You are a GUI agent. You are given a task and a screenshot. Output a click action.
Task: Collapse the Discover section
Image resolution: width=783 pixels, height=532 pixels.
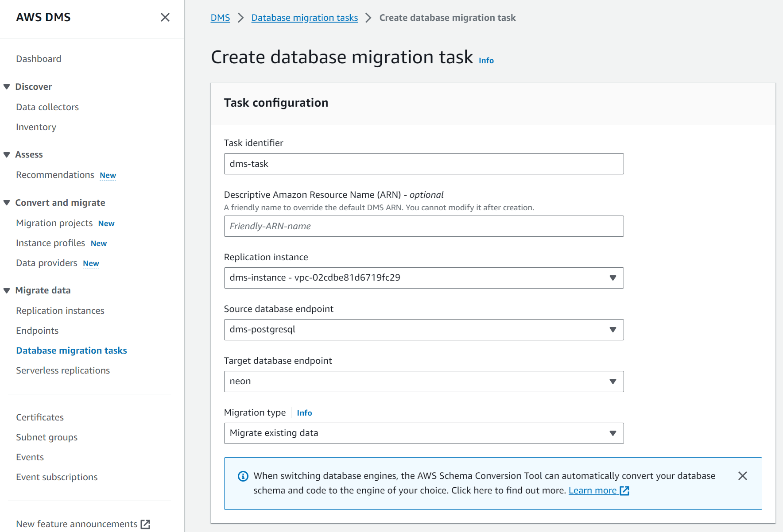[x=7, y=86]
